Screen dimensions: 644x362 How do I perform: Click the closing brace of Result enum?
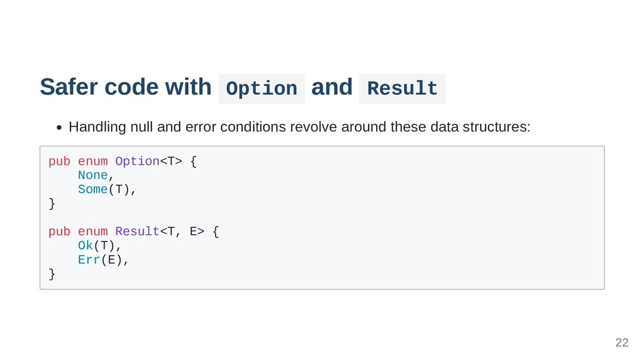52,274
